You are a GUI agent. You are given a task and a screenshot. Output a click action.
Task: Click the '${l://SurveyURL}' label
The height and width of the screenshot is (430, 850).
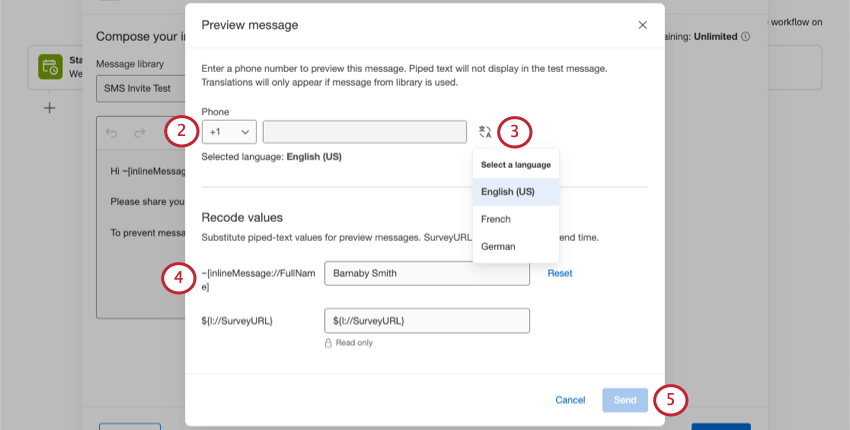click(237, 320)
